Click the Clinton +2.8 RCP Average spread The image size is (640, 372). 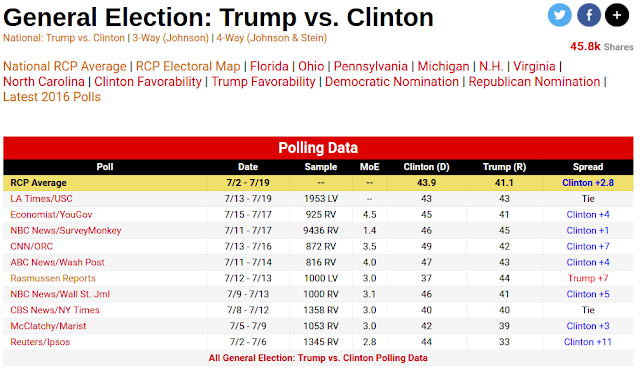pos(588,183)
